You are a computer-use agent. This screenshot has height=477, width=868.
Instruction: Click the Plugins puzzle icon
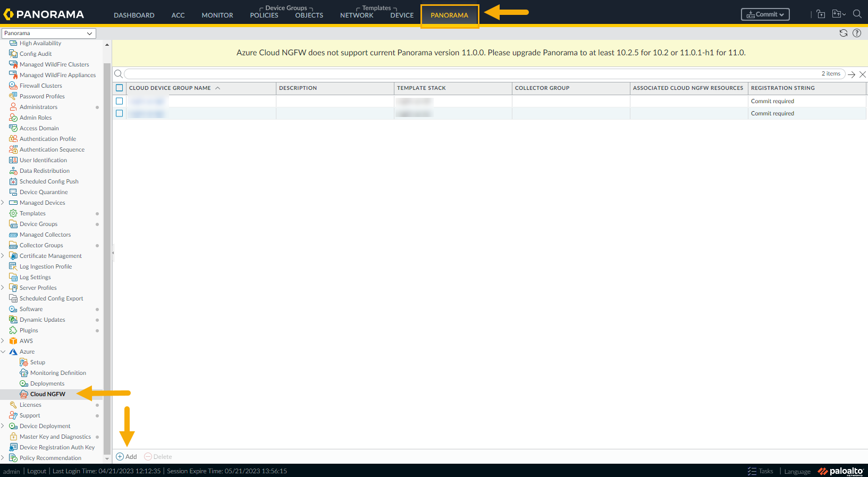click(13, 330)
